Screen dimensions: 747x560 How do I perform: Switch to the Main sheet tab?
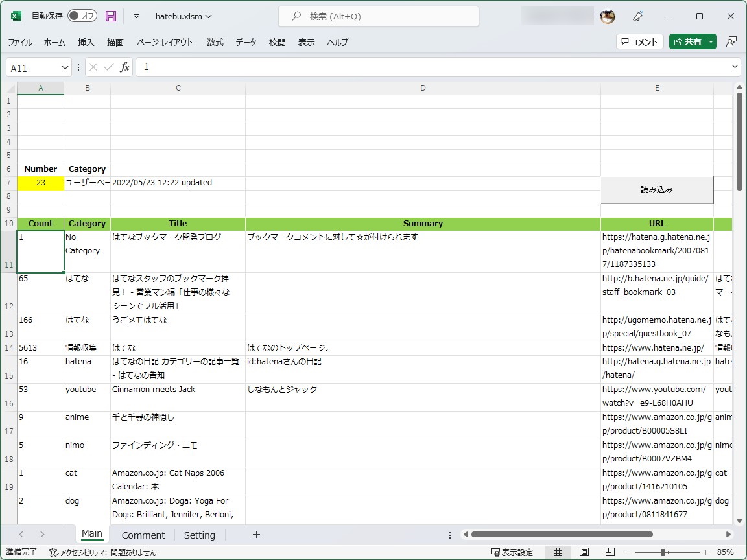click(x=92, y=534)
